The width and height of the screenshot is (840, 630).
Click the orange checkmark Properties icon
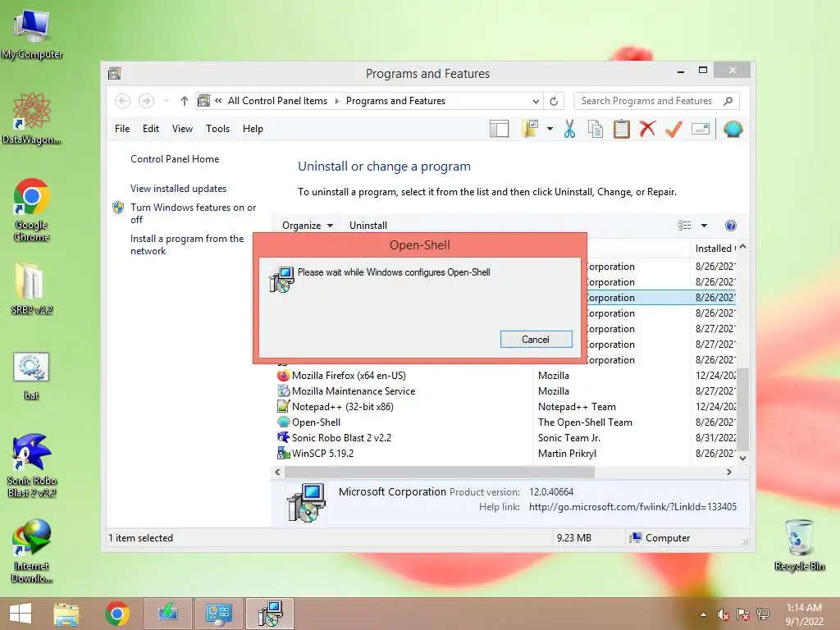(673, 129)
